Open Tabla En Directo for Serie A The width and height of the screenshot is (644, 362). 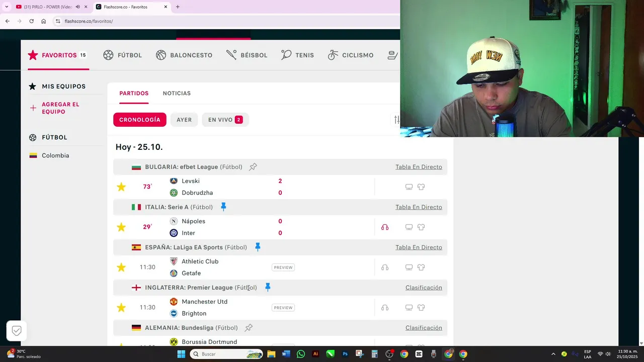click(419, 207)
